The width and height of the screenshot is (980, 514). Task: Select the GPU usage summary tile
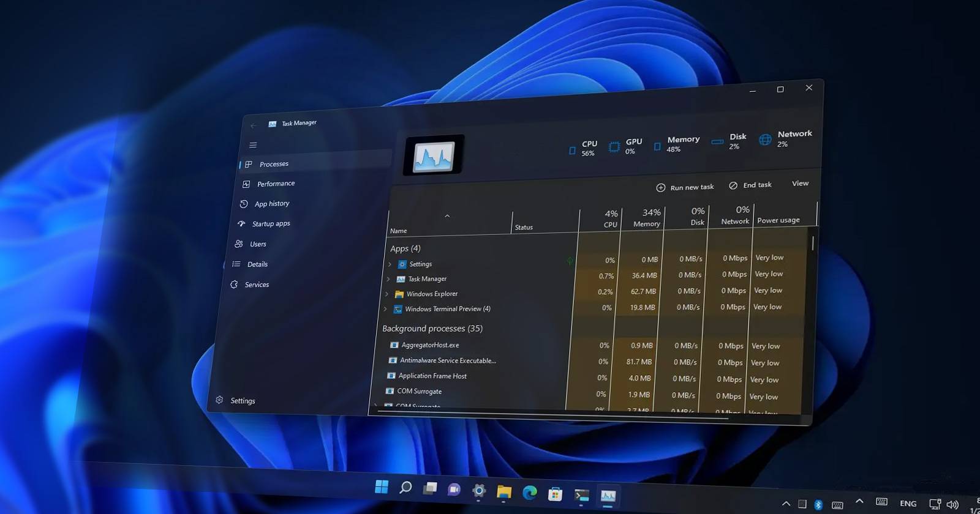pos(625,146)
